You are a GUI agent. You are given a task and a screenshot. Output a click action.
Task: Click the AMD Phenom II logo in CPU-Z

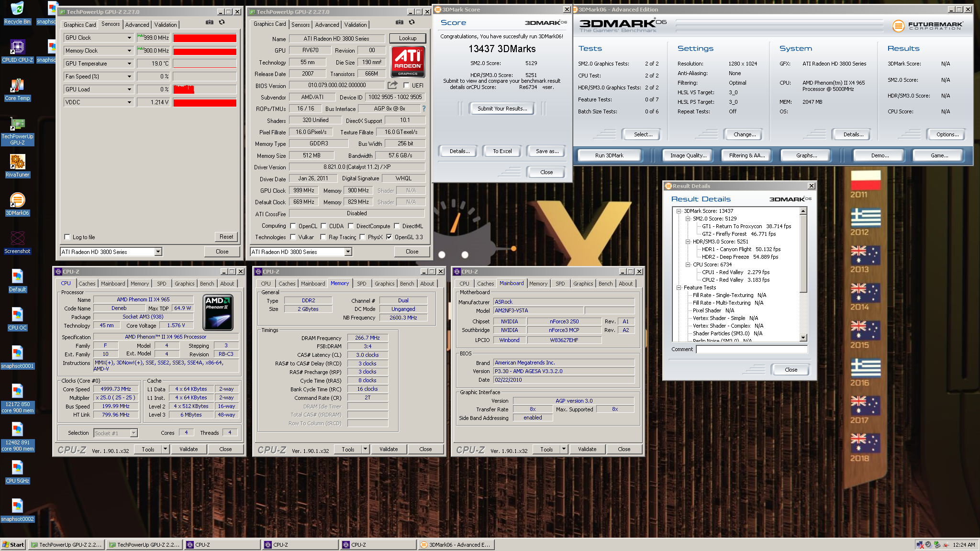tap(218, 313)
